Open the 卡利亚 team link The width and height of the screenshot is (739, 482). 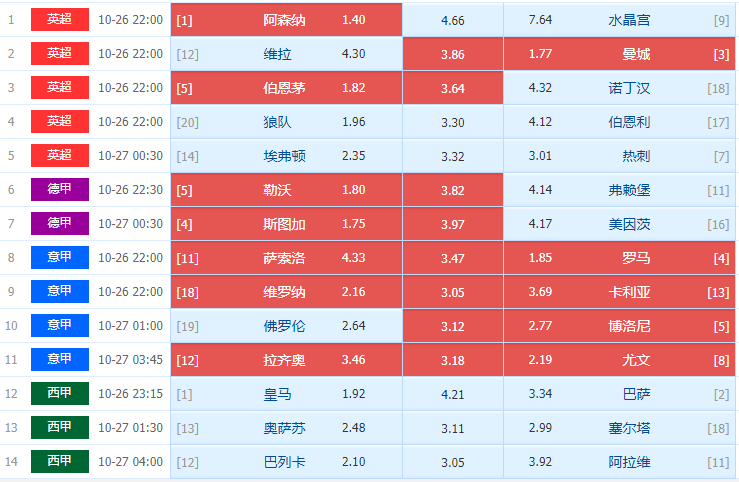click(x=630, y=291)
